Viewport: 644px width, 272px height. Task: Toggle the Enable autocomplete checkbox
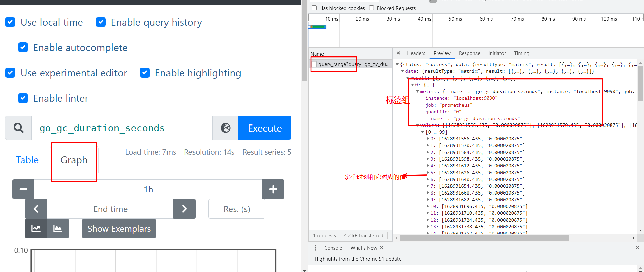(23, 48)
